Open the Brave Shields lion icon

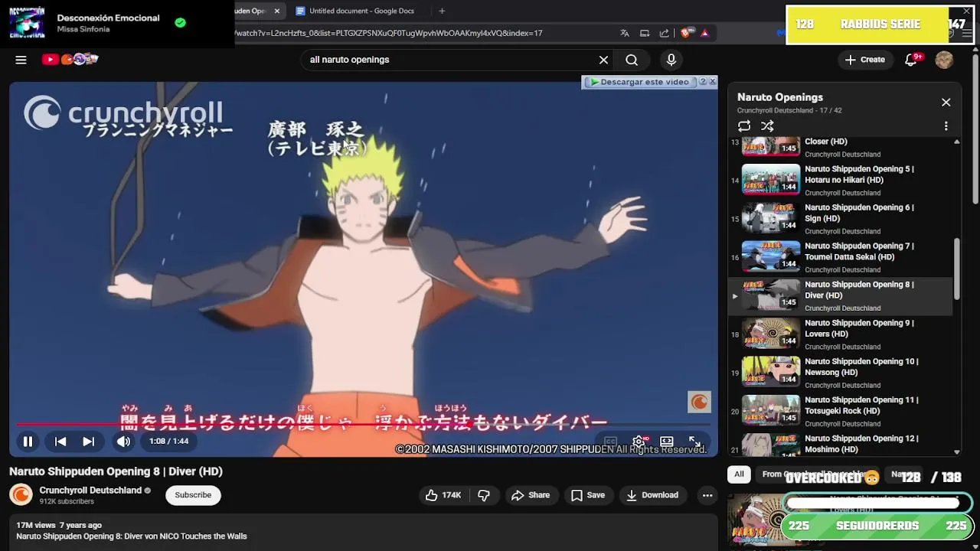(686, 33)
